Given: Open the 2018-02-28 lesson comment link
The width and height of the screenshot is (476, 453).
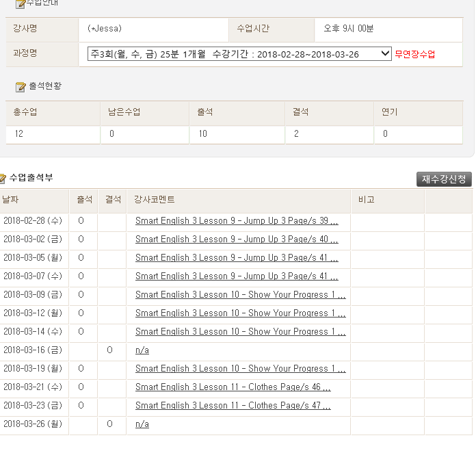Looking at the screenshot, I should [x=237, y=221].
